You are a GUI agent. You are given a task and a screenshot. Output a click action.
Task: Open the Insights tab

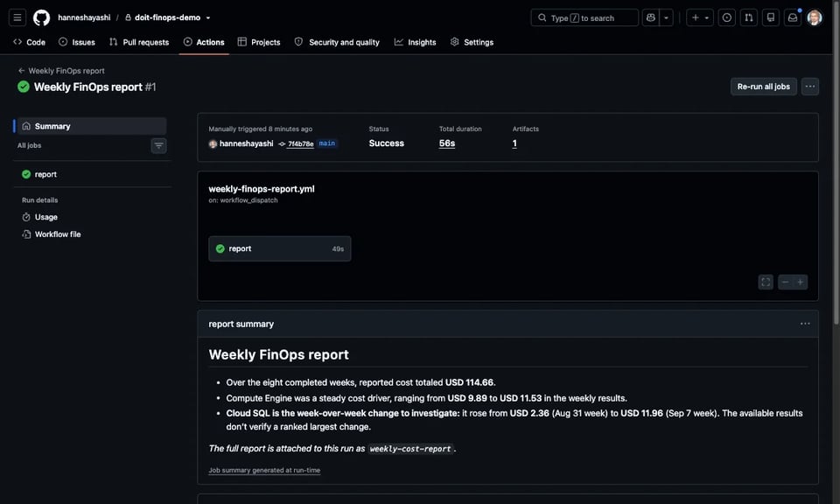click(415, 42)
